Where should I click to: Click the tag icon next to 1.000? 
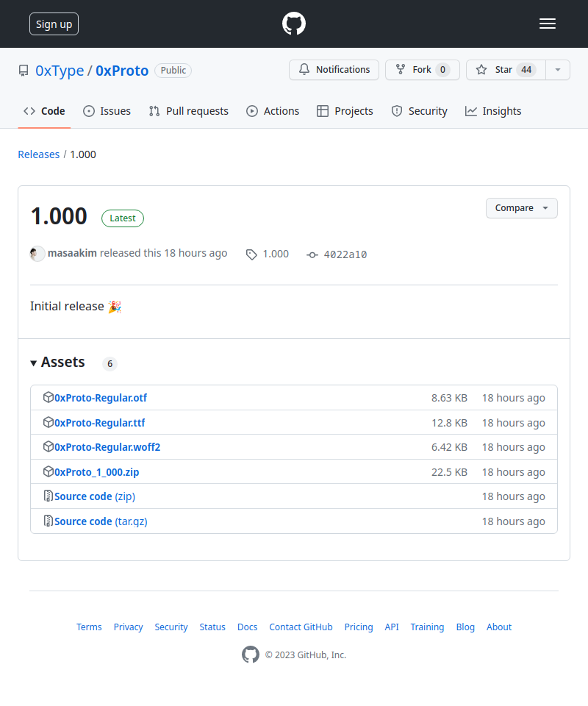(x=251, y=254)
